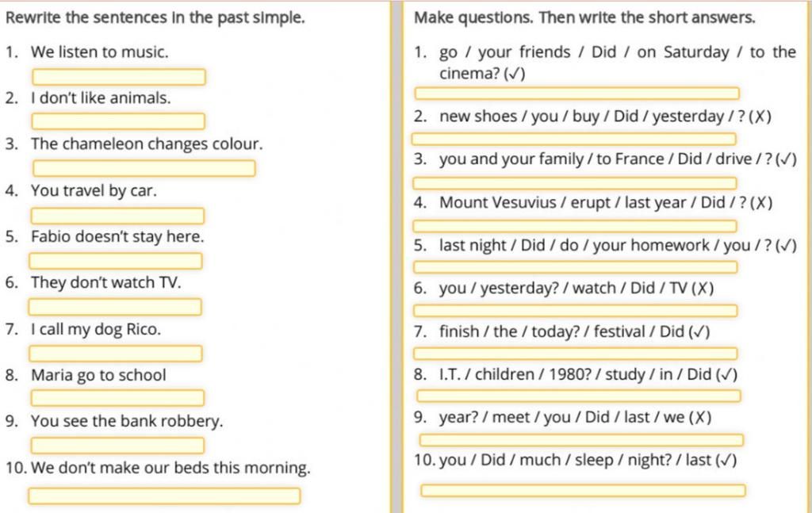Image resolution: width=812 pixels, height=513 pixels.
Task: Focus the field under the 'new shoes' question
Action: point(574,139)
